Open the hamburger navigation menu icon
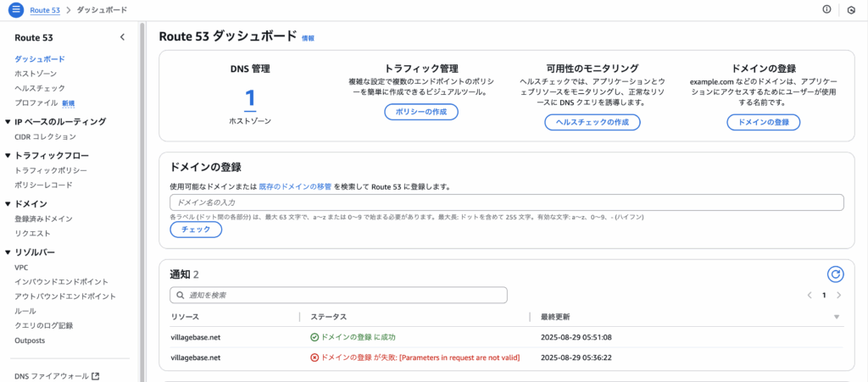This screenshot has width=868, height=382. click(x=16, y=9)
